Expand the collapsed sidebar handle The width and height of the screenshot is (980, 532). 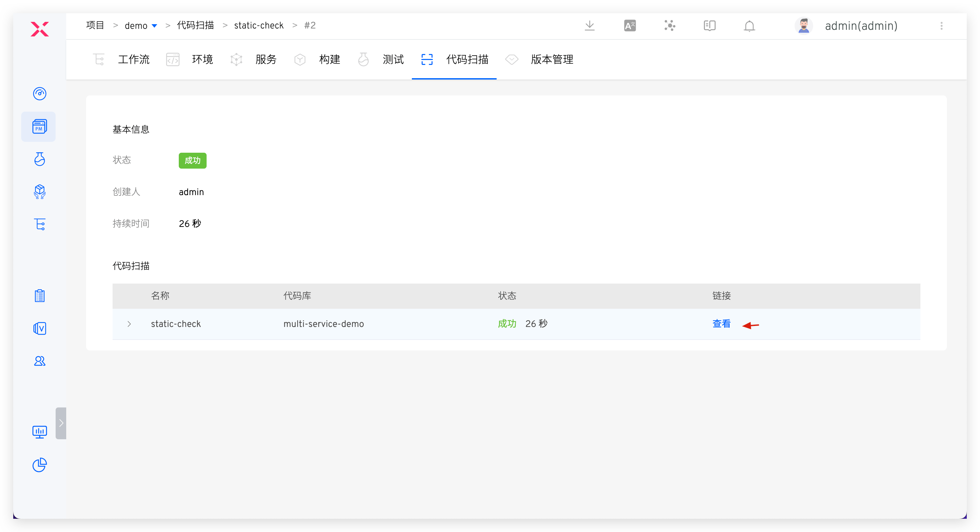[x=61, y=423]
